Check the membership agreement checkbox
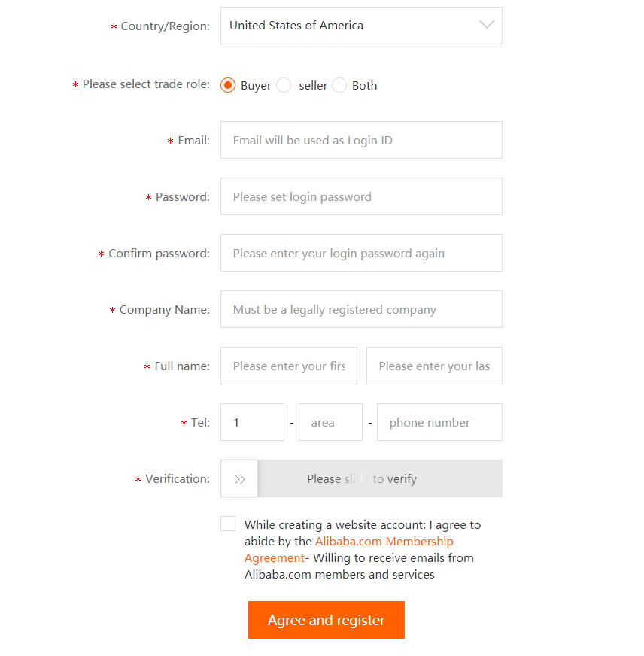The height and width of the screenshot is (656, 644). (x=227, y=523)
